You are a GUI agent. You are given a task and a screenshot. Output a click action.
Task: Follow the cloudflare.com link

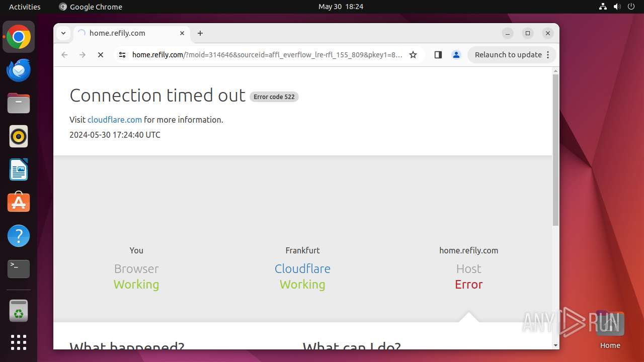[115, 120]
